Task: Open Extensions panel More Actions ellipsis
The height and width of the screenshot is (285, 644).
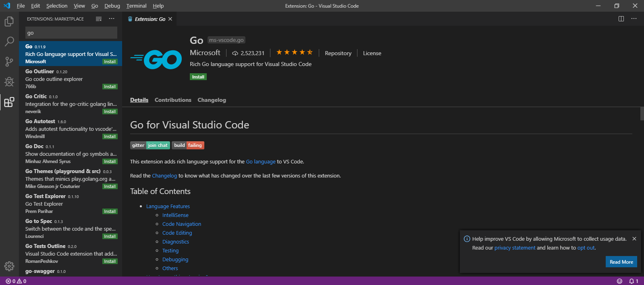Action: [x=112, y=19]
